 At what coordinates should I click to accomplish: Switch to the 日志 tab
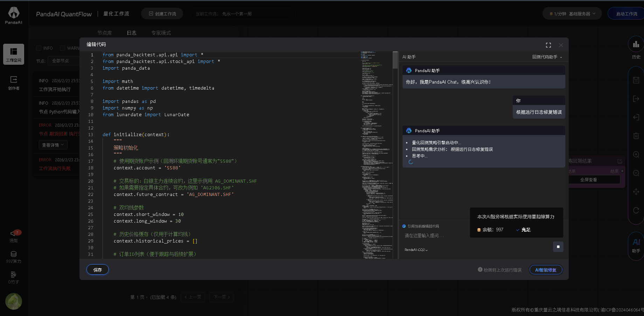(132, 33)
